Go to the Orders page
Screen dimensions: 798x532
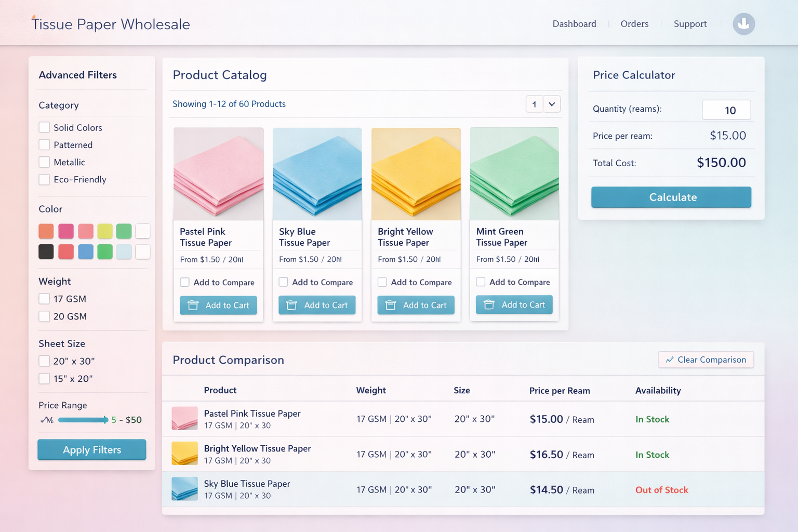click(x=634, y=24)
